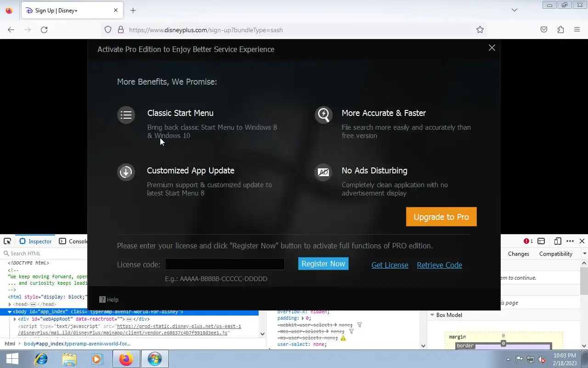This screenshot has width=588, height=368.
Task: Expand the padding property value arrow
Action: click(x=303, y=318)
